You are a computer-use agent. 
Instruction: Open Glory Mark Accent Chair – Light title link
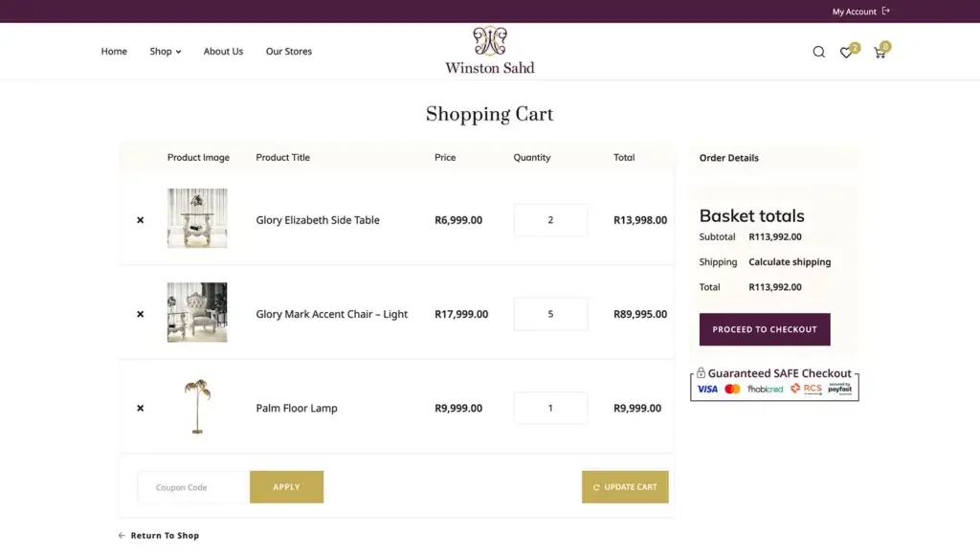point(331,314)
